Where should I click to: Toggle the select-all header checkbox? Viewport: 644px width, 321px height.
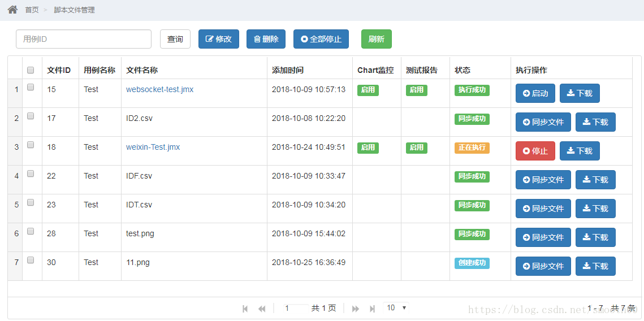point(31,70)
